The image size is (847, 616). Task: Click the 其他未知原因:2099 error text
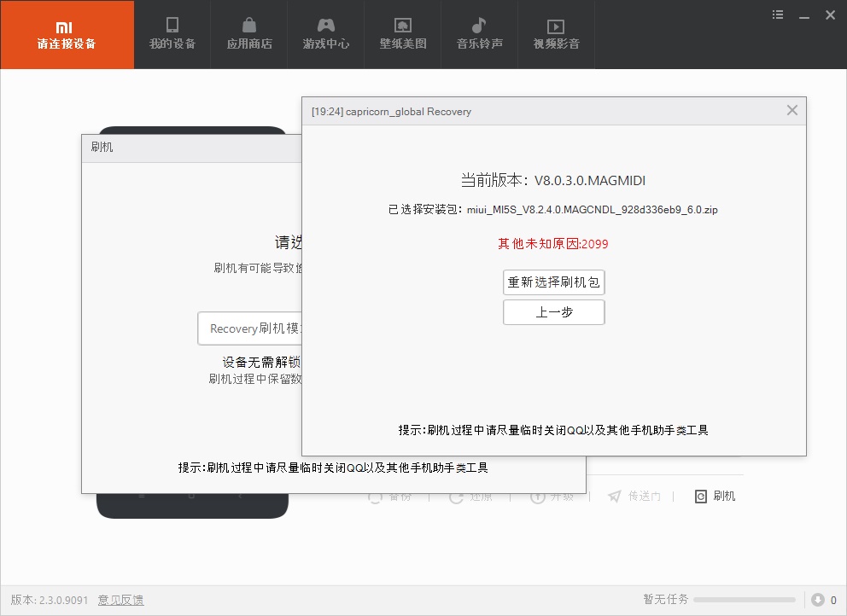[553, 243]
